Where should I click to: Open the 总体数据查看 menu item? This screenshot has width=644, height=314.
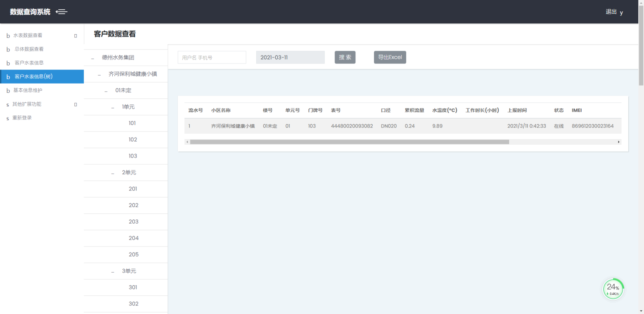click(29, 49)
